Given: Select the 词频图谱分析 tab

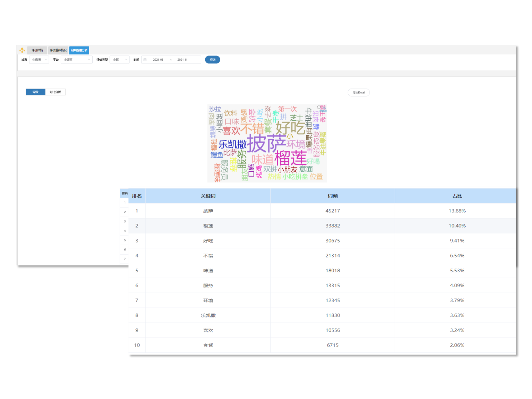Looking at the screenshot, I should click(79, 50).
